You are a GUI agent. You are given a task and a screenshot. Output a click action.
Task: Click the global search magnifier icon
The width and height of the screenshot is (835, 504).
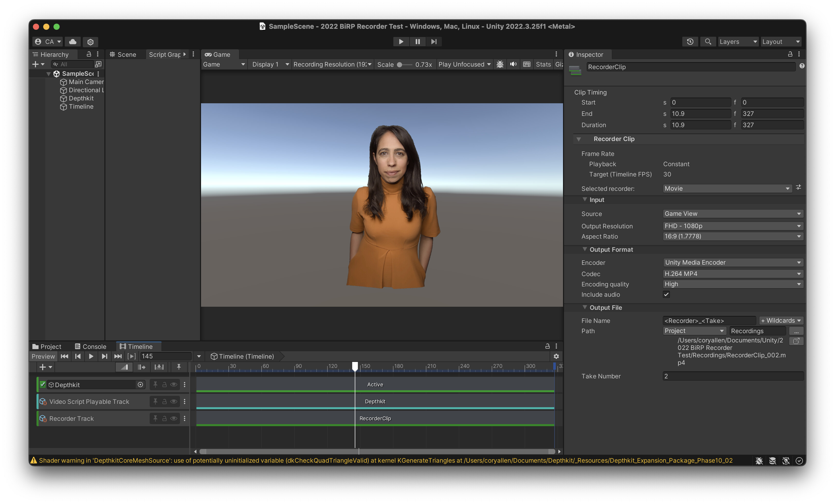(708, 42)
